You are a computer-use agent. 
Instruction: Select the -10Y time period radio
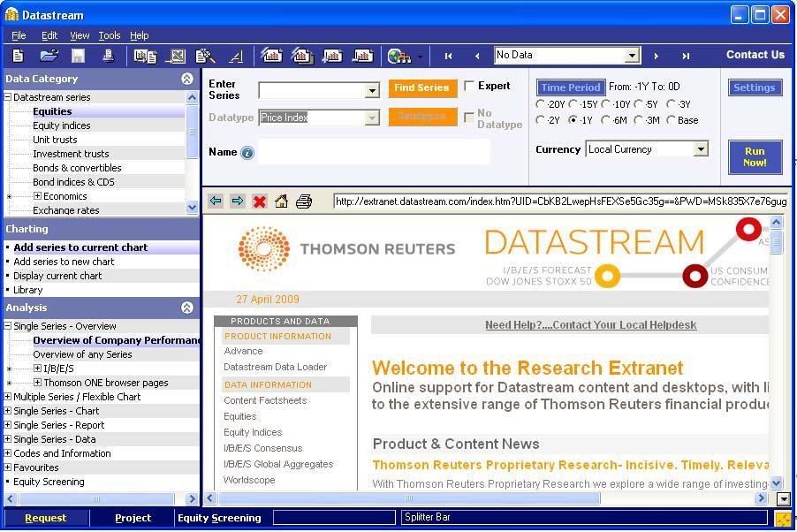tap(605, 103)
